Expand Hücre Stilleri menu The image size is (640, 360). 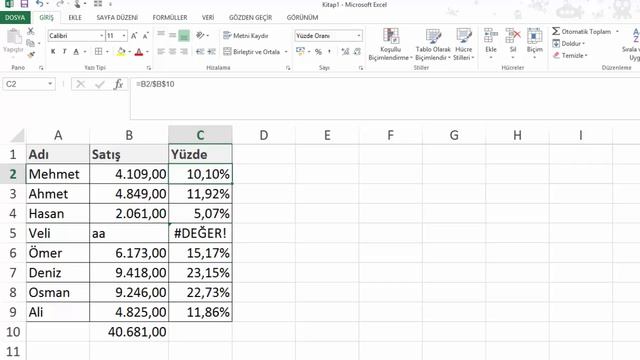tap(464, 43)
